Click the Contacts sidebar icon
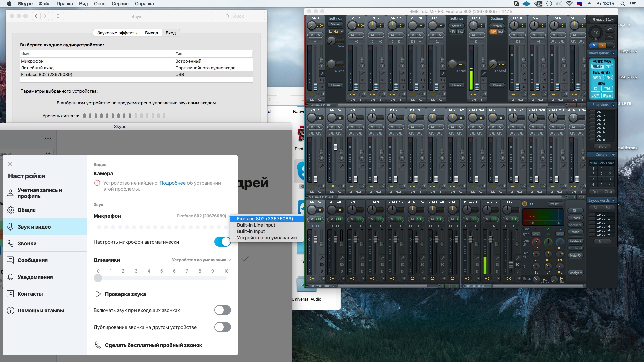The image size is (644, 362). pyautogui.click(x=11, y=294)
